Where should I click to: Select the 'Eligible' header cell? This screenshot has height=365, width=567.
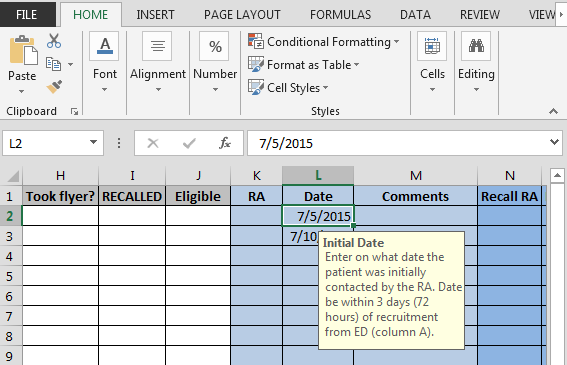[198, 196]
